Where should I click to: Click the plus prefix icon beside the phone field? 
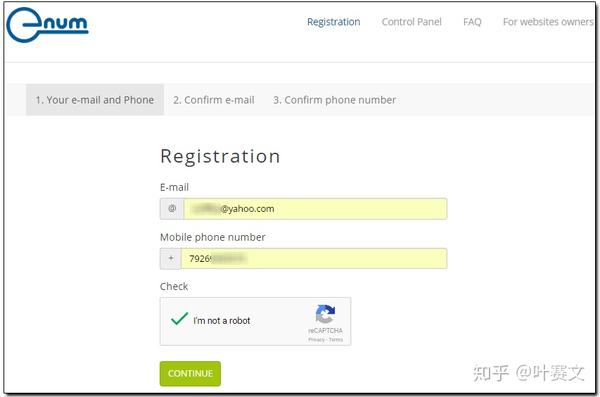171,258
